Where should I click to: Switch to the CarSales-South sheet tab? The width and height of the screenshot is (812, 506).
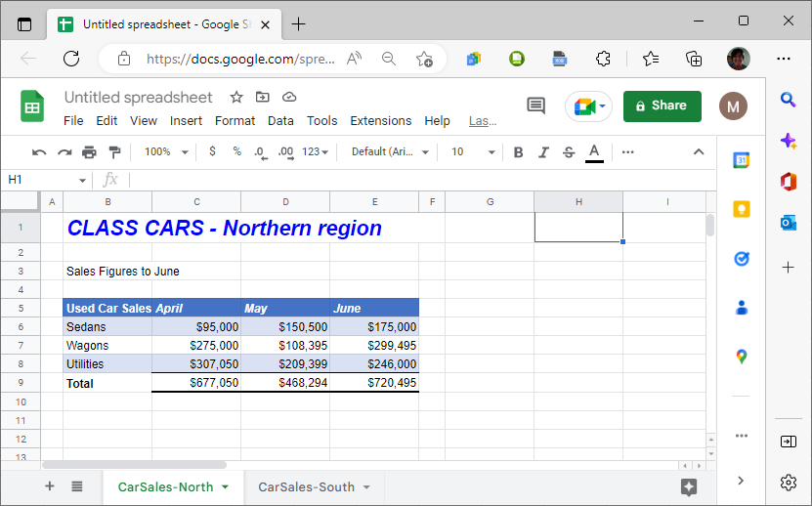tap(306, 486)
